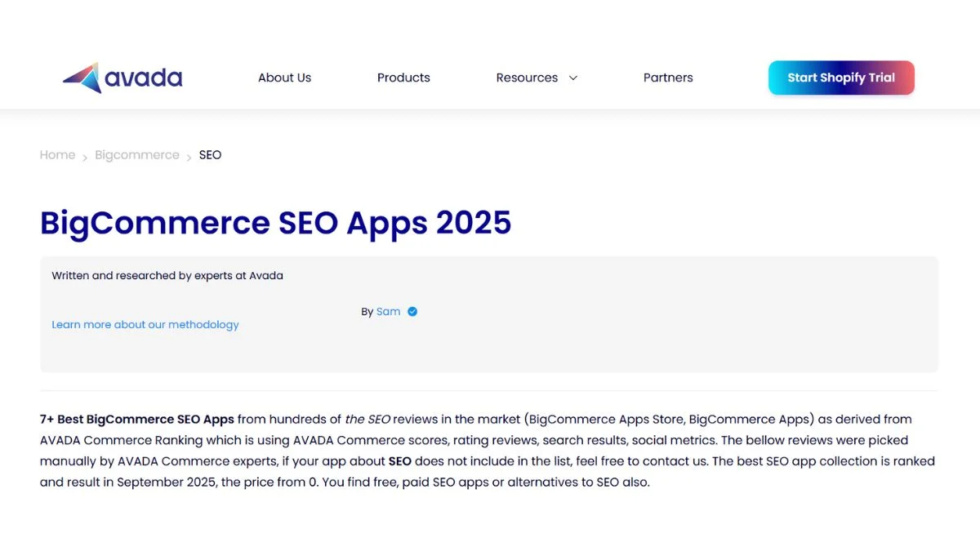Viewport: 980px width, 547px height.
Task: Click 'Written and researched by experts at Avada'
Action: tap(167, 275)
